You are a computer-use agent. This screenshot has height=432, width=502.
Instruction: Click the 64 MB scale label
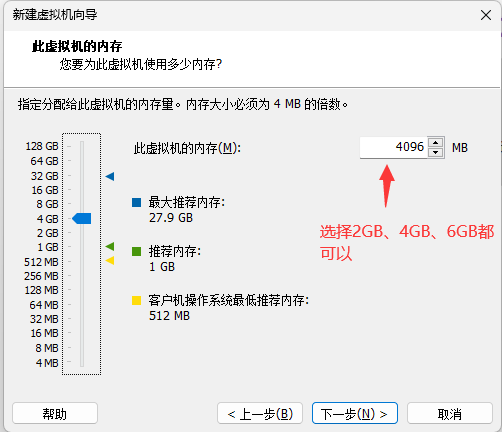tap(44, 305)
